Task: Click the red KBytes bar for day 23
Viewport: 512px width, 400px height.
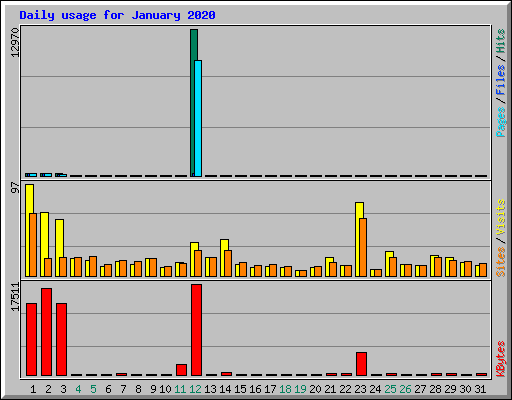Action: [362, 364]
